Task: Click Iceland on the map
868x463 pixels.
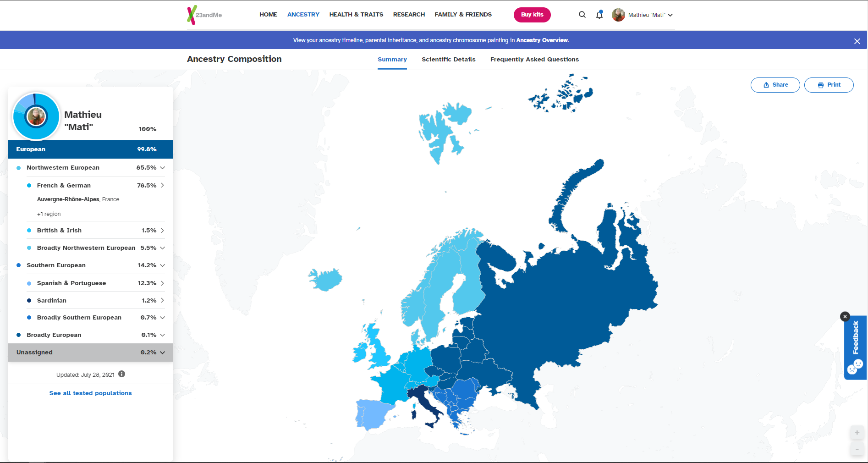Action: 325,280
